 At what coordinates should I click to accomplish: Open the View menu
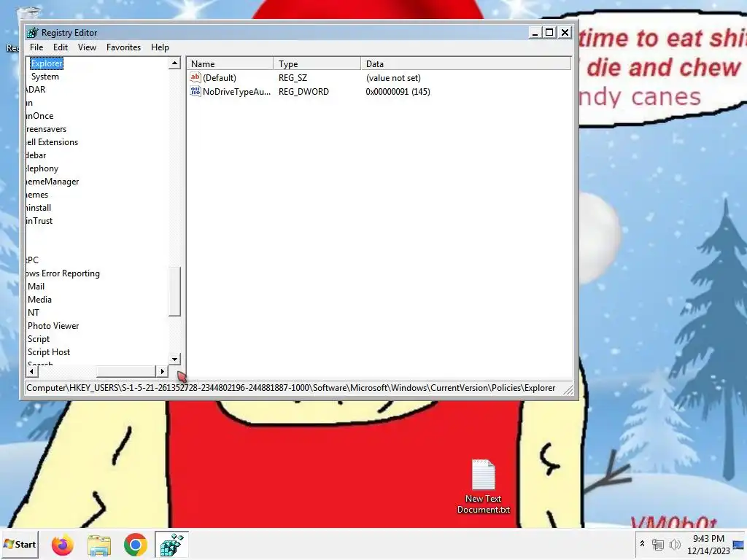point(87,47)
